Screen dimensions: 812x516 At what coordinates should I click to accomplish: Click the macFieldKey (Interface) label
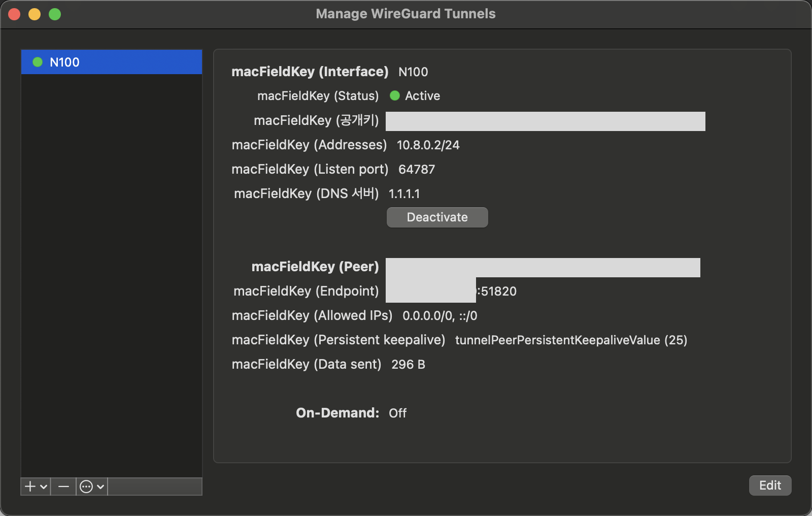[x=310, y=72]
